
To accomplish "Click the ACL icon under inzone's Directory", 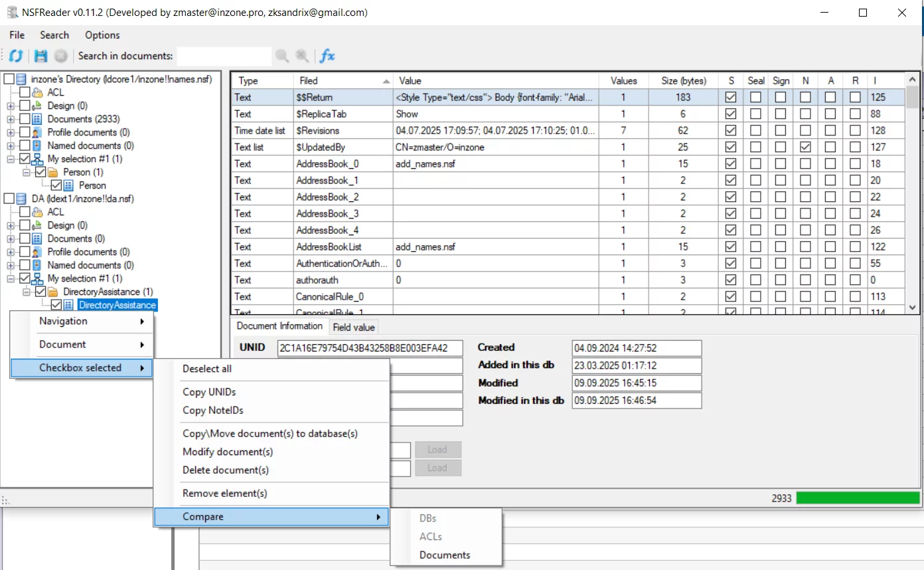I will [38, 92].
